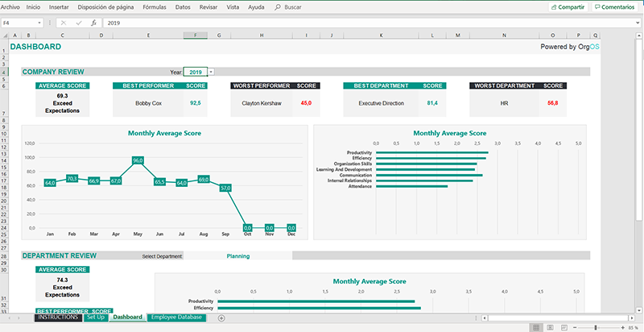644x332 pixels.
Task: Click the vertical scrollbar down arrow
Action: tap(639, 309)
